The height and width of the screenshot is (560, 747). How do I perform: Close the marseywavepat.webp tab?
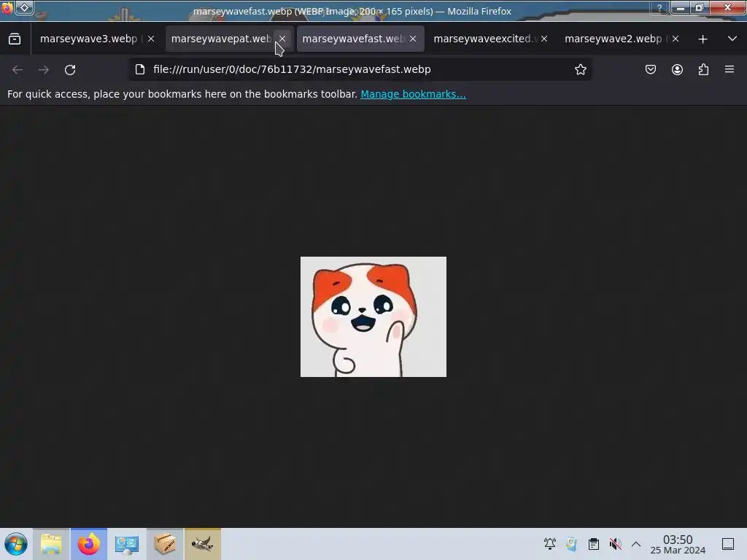(x=282, y=39)
